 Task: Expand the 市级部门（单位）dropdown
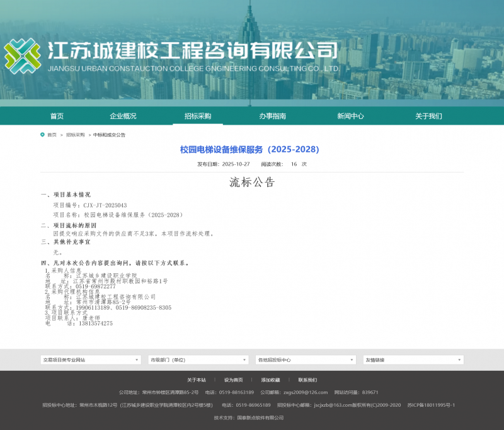pos(197,358)
